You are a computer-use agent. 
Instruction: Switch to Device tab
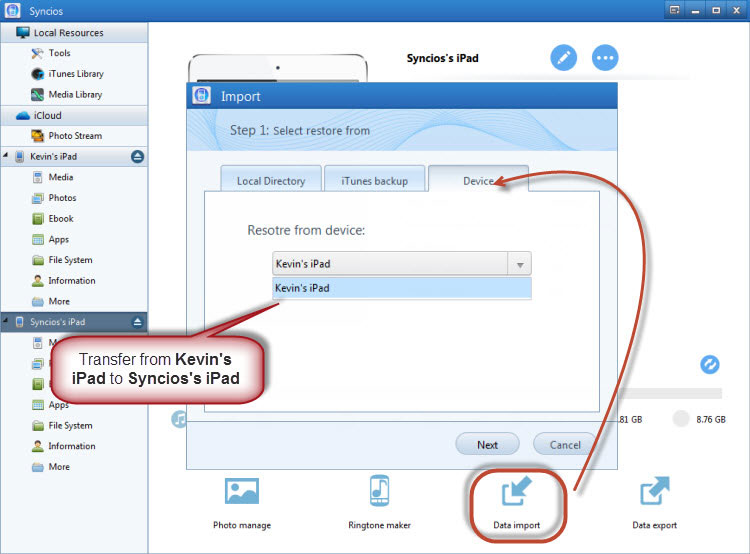pyautogui.click(x=478, y=181)
